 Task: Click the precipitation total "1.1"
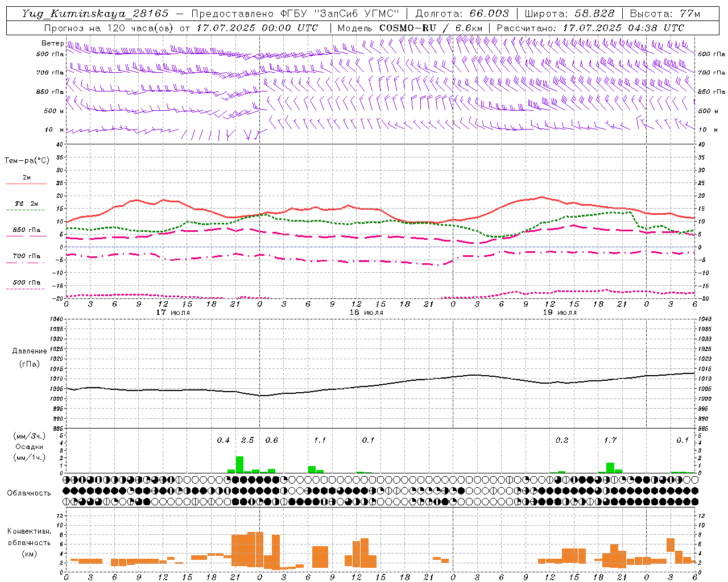coord(320,440)
